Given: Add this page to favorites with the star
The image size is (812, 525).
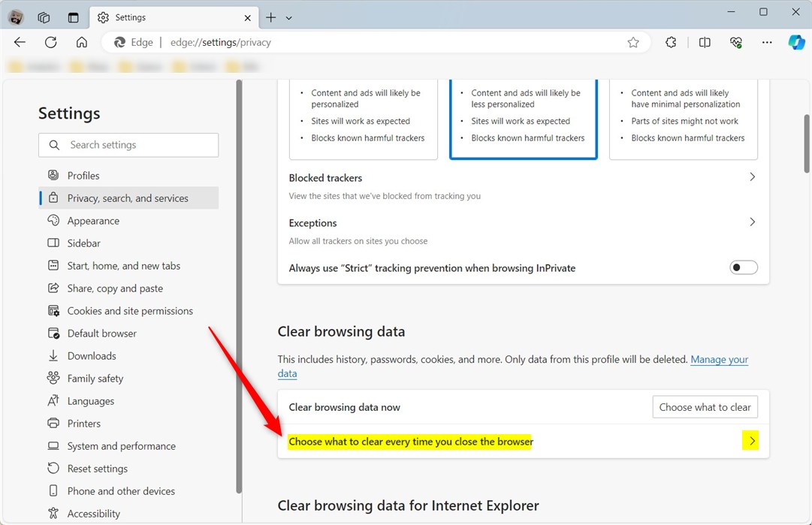Looking at the screenshot, I should [x=633, y=42].
